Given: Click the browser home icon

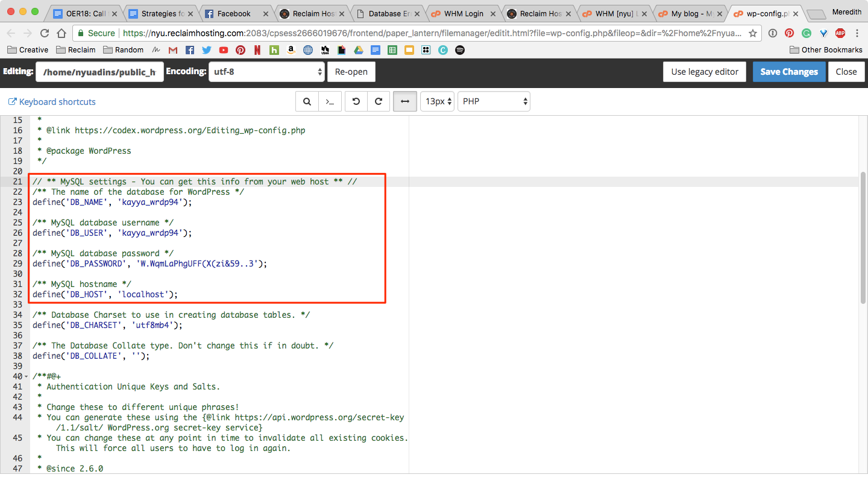Looking at the screenshot, I should 61,33.
